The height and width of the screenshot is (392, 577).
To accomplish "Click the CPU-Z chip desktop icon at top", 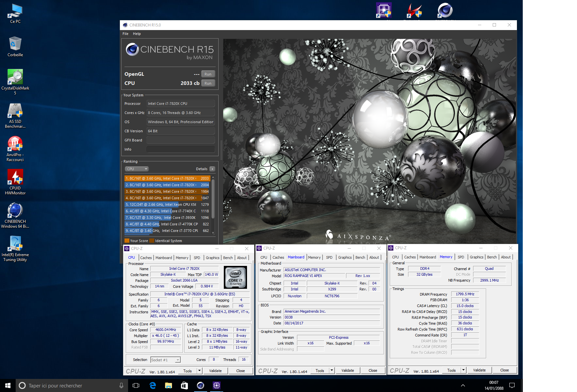I will pos(384,10).
